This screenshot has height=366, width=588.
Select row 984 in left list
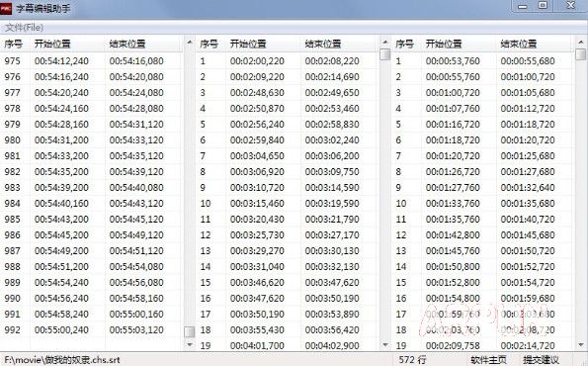coord(92,203)
